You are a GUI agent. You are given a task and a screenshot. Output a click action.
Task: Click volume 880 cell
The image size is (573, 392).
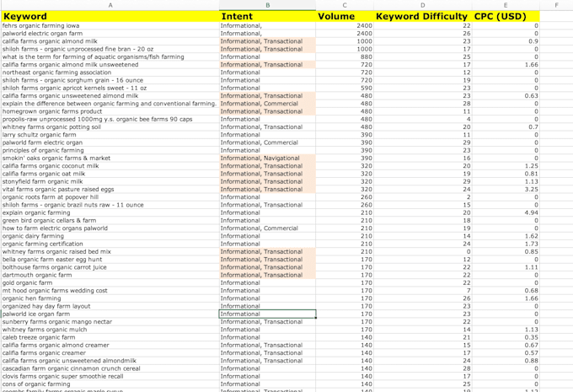345,56
